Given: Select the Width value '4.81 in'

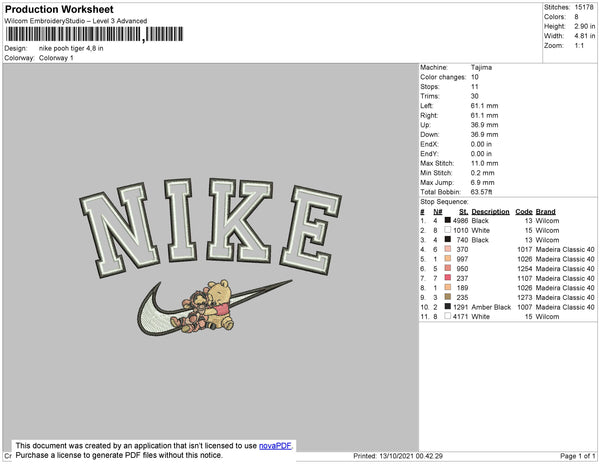Looking at the screenshot, I should [585, 36].
